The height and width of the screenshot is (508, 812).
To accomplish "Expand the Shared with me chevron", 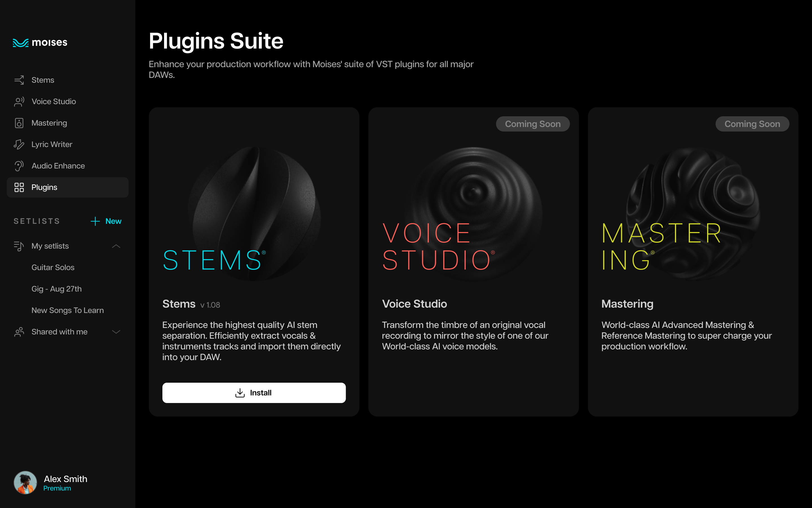I will (x=116, y=332).
